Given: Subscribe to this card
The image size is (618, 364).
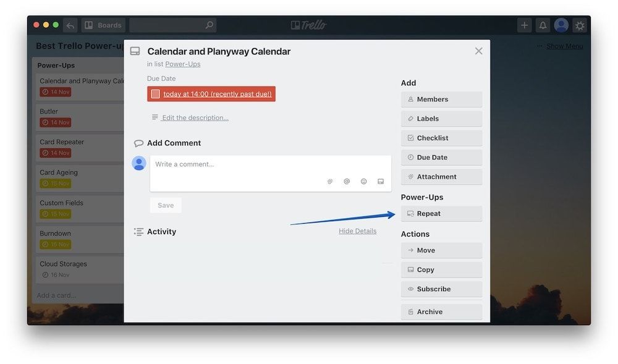Looking at the screenshot, I should [x=441, y=289].
